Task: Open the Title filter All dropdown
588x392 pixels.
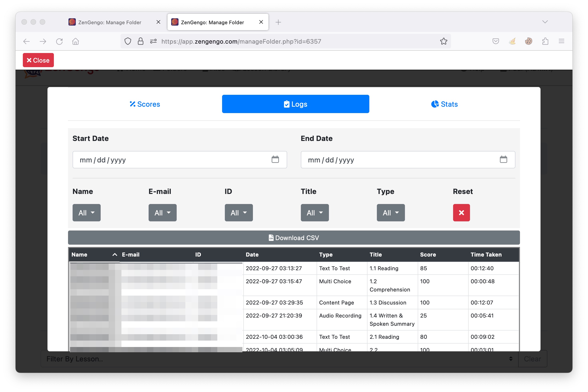Action: tap(315, 212)
